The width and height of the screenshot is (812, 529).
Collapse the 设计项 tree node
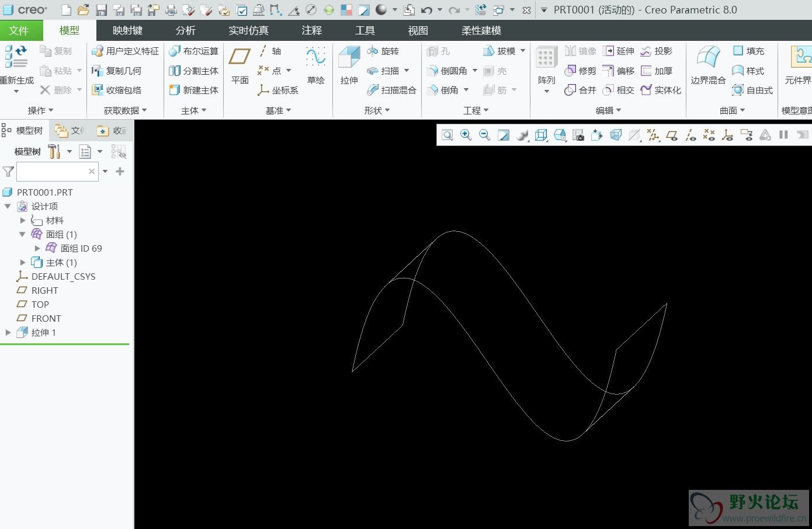click(x=8, y=206)
